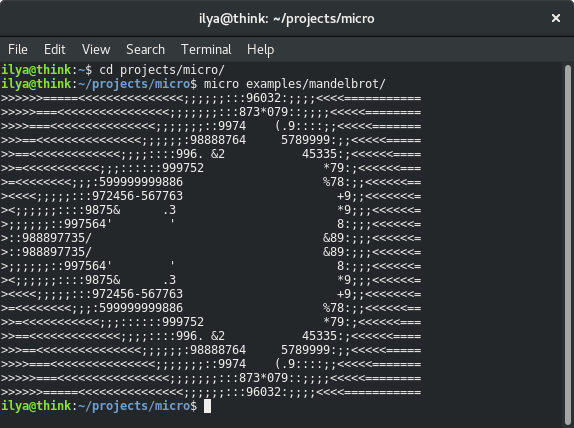Click the '599999999886' number in the upper half

[x=141, y=182]
